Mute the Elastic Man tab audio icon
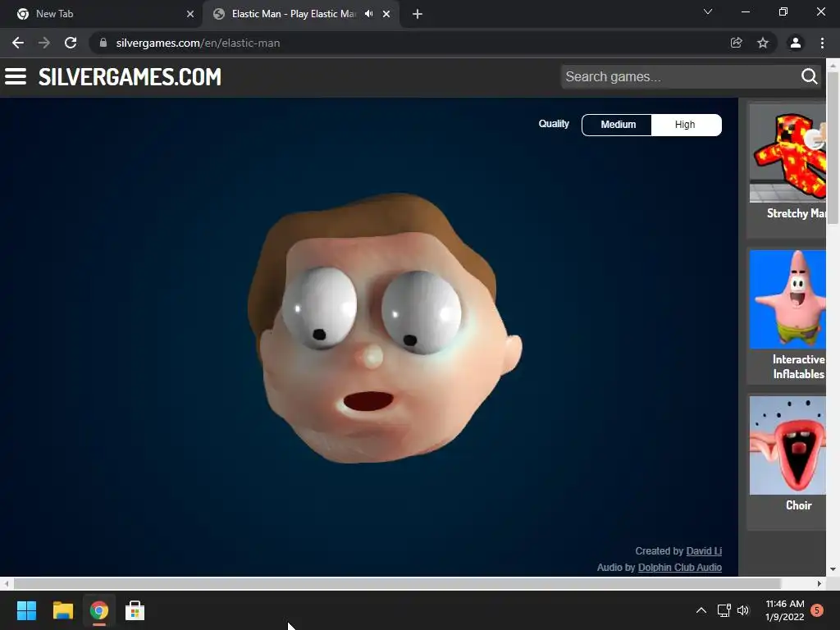Image resolution: width=840 pixels, height=630 pixels. (368, 14)
